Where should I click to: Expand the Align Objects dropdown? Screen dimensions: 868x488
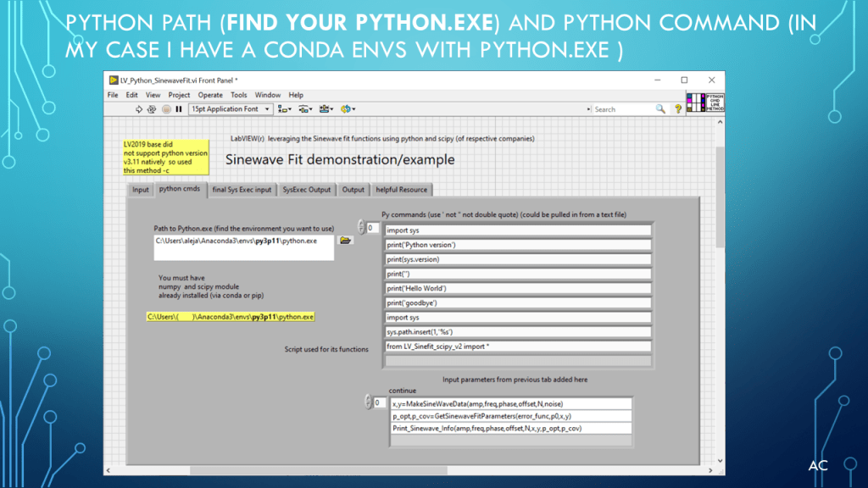(285, 109)
